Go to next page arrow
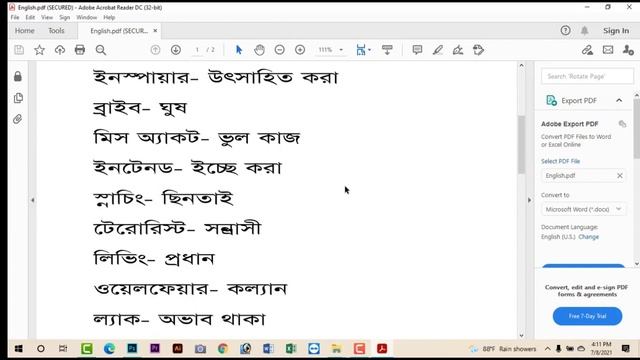The height and width of the screenshot is (360, 640). click(176, 50)
